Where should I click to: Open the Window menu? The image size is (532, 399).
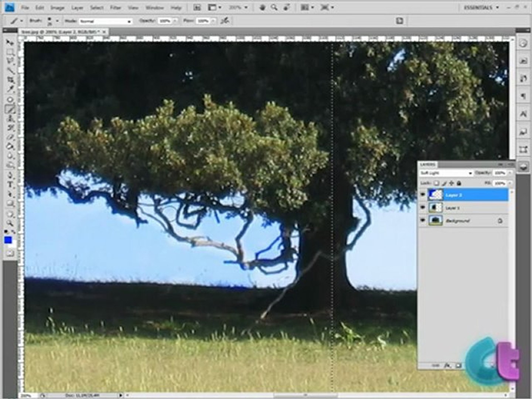[154, 7]
